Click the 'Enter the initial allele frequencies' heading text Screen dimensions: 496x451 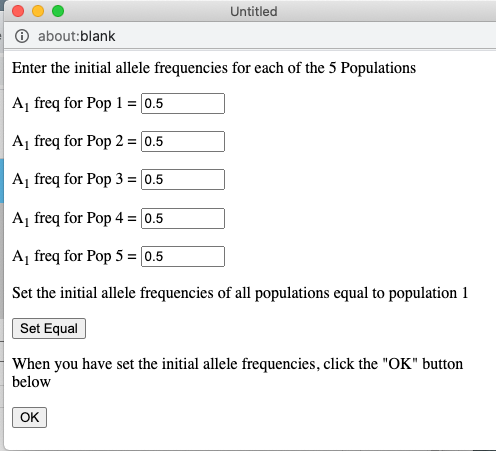coord(214,68)
